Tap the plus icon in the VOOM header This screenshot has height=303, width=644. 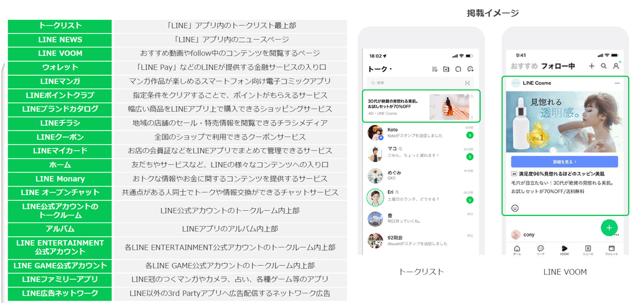click(591, 66)
